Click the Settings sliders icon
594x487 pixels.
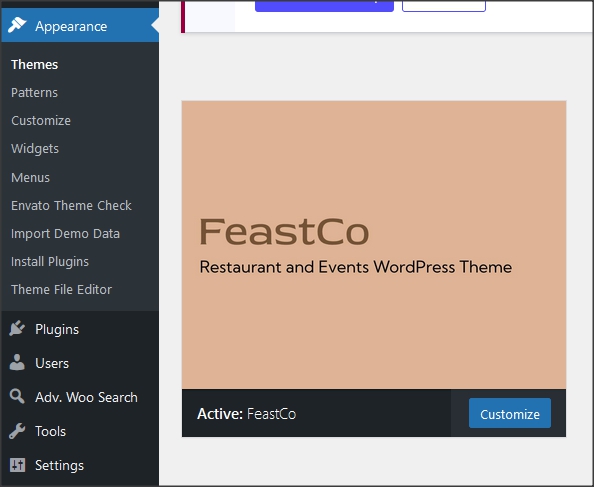17,465
